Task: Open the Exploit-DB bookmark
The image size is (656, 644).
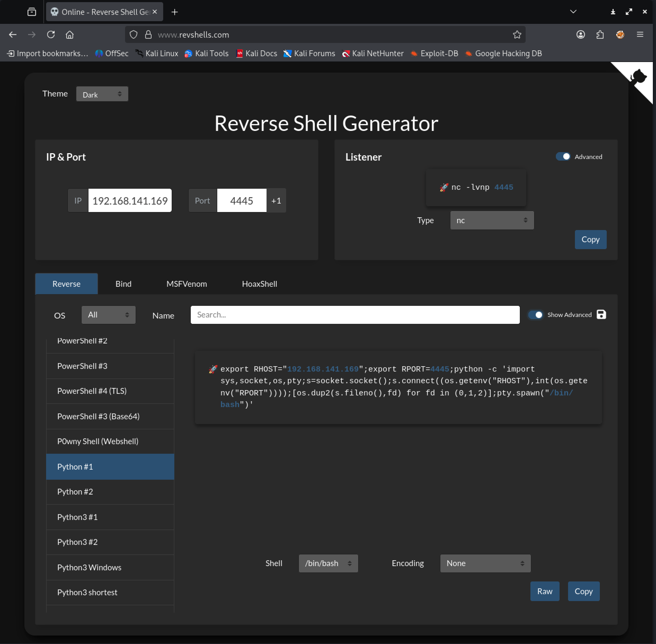Action: pos(434,54)
